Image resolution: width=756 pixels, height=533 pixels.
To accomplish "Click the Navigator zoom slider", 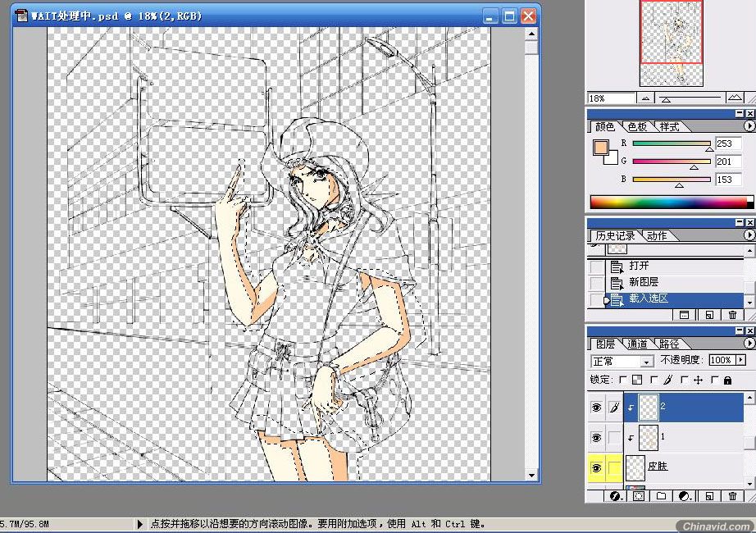I will 690,98.
